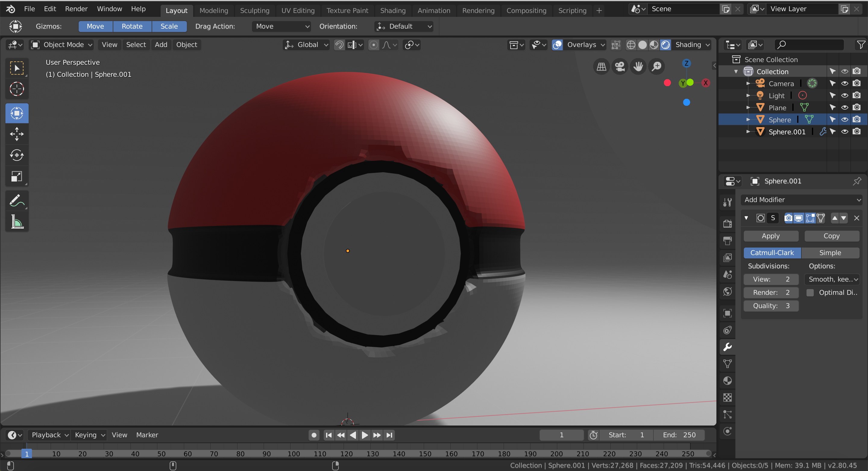Image resolution: width=868 pixels, height=471 pixels.
Task: Switch to wireframe shading mode
Action: coord(631,45)
